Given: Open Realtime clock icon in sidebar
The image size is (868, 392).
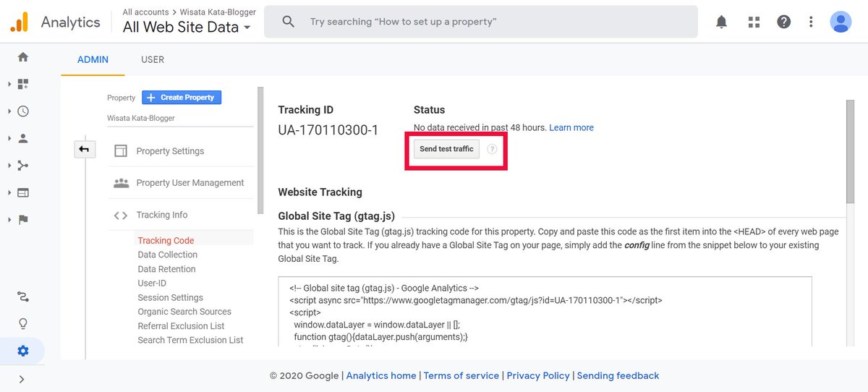Looking at the screenshot, I should tap(23, 111).
